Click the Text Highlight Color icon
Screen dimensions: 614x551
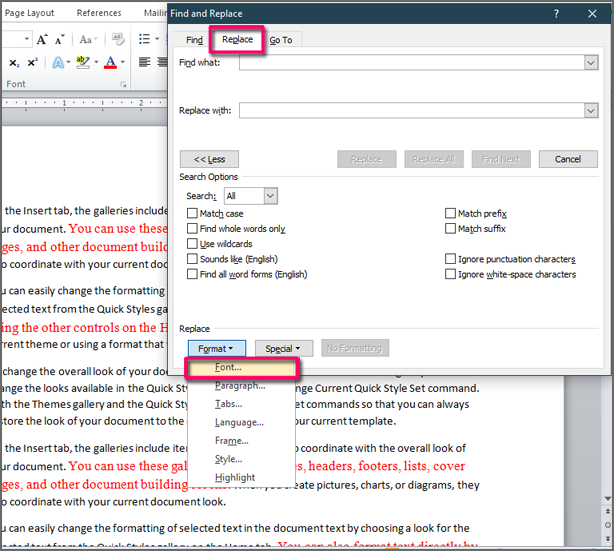[83, 62]
